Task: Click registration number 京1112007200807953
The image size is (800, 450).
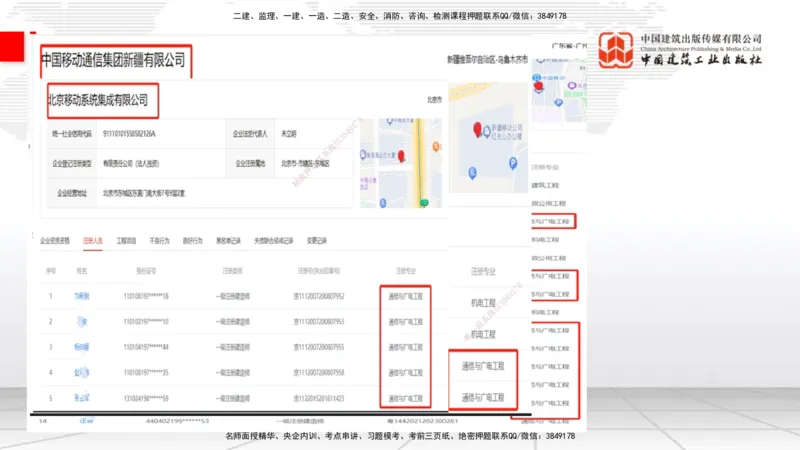Action: (x=318, y=321)
